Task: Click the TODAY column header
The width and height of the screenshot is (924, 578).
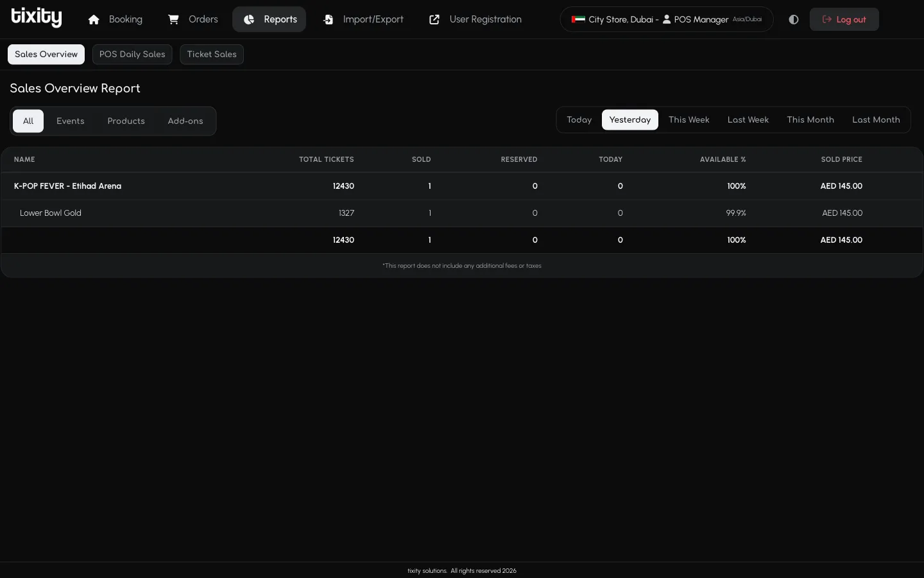Action: coord(610,159)
